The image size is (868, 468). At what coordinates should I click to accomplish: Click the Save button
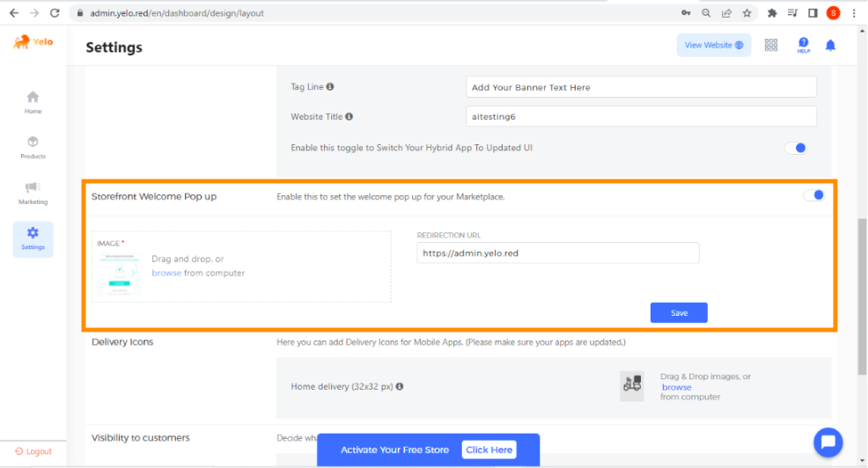point(678,313)
